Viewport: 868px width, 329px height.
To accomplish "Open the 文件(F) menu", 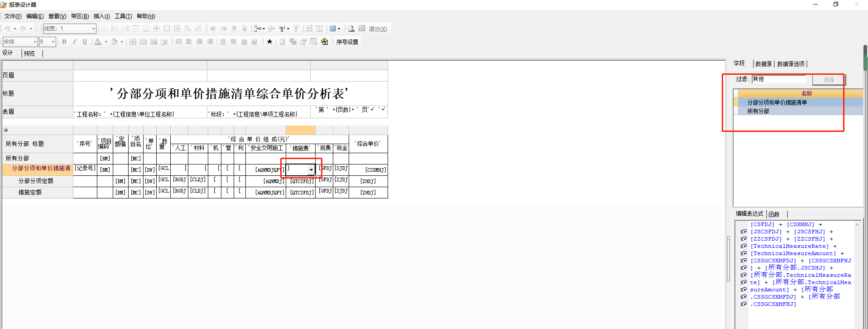I will coord(13,16).
